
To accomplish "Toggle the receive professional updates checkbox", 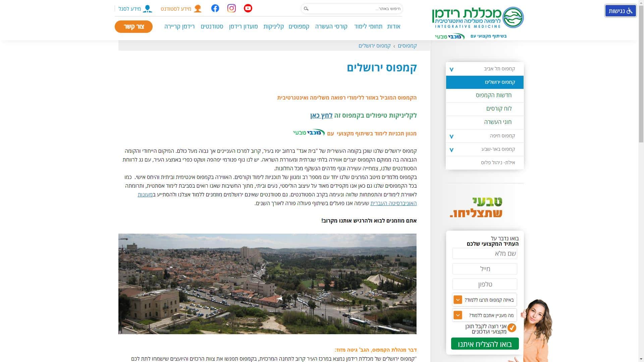I will pyautogui.click(x=512, y=327).
